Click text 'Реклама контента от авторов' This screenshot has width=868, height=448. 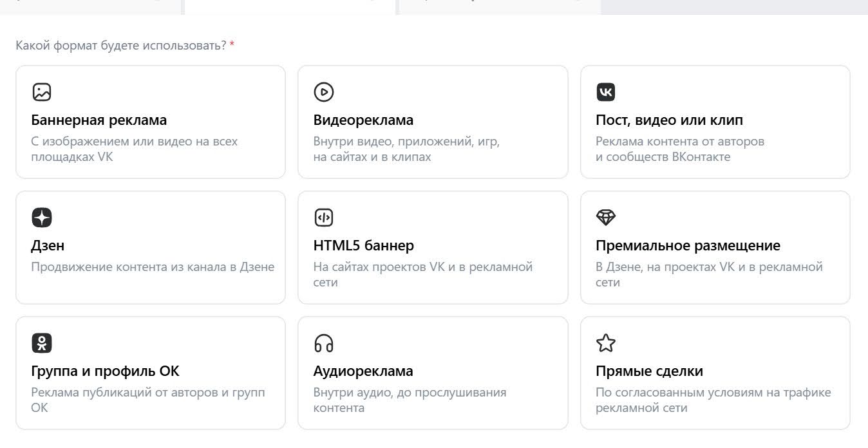click(x=680, y=141)
